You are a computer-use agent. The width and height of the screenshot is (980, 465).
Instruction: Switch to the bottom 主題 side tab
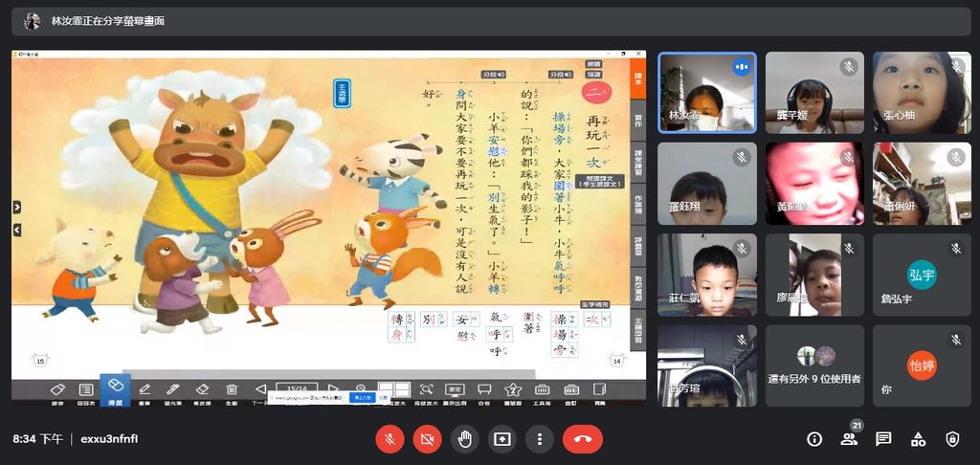(637, 329)
